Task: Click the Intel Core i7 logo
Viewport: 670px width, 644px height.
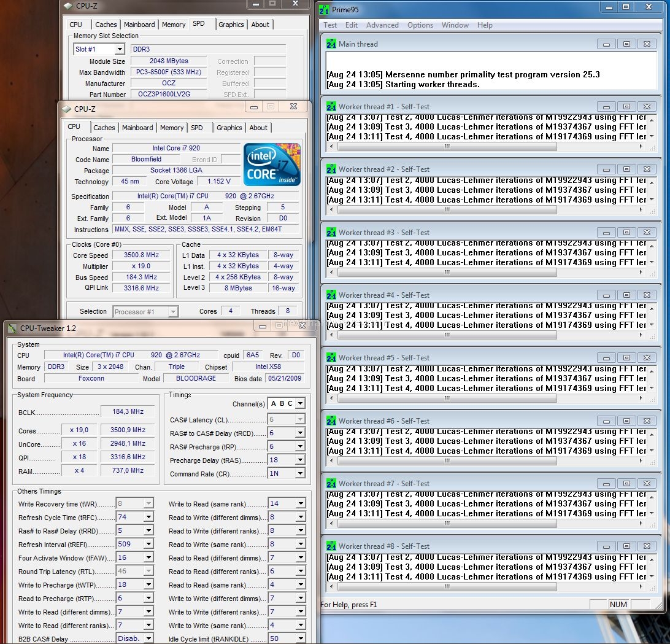Action: tap(272, 165)
